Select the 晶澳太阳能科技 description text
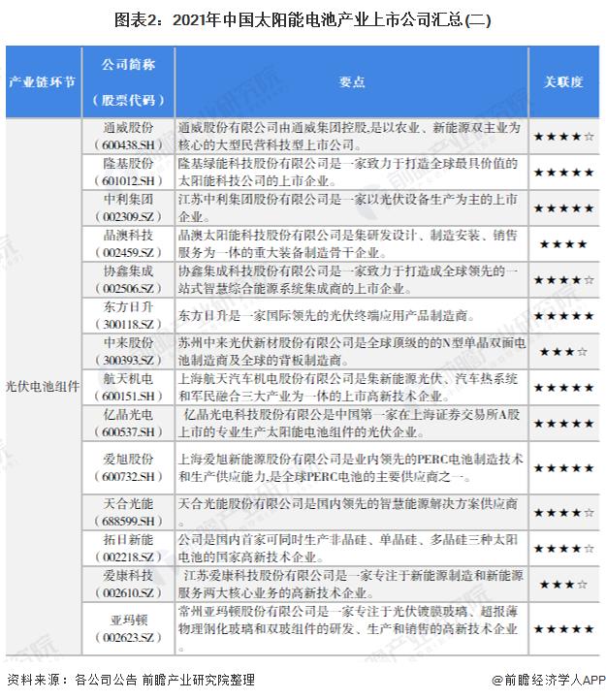 pos(348,244)
